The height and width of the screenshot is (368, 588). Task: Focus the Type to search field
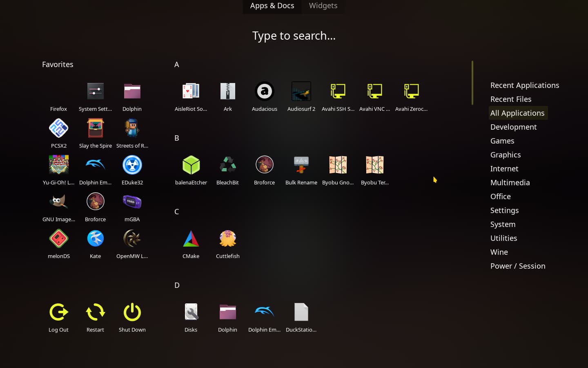pos(294,36)
